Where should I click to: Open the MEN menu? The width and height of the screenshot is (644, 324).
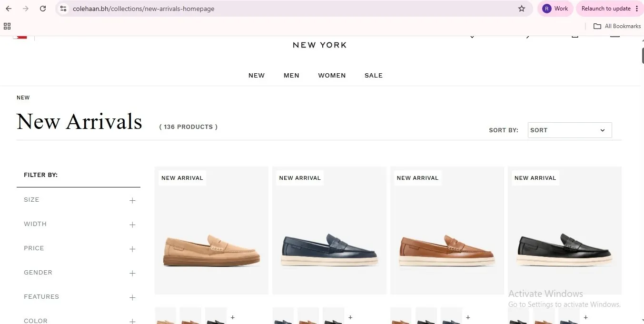[x=291, y=75]
